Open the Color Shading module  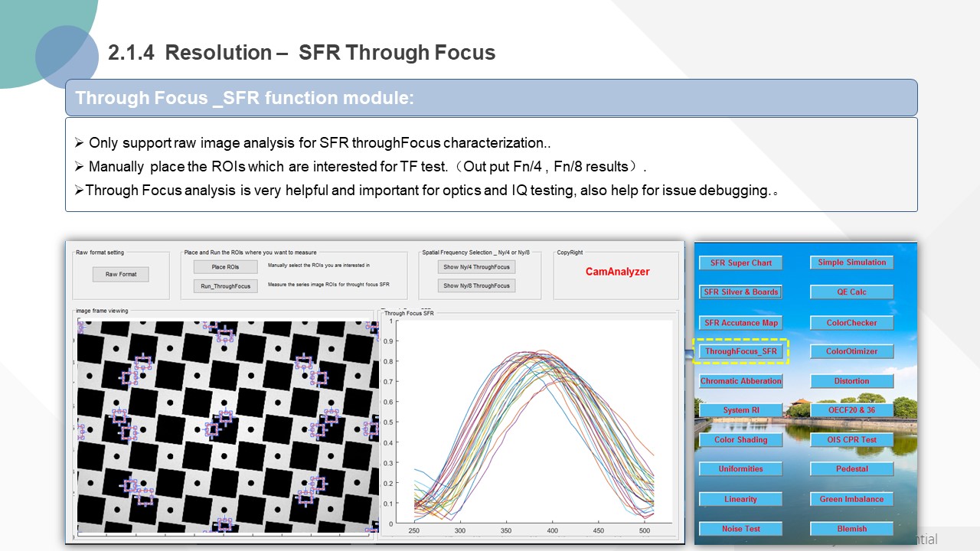pos(740,440)
